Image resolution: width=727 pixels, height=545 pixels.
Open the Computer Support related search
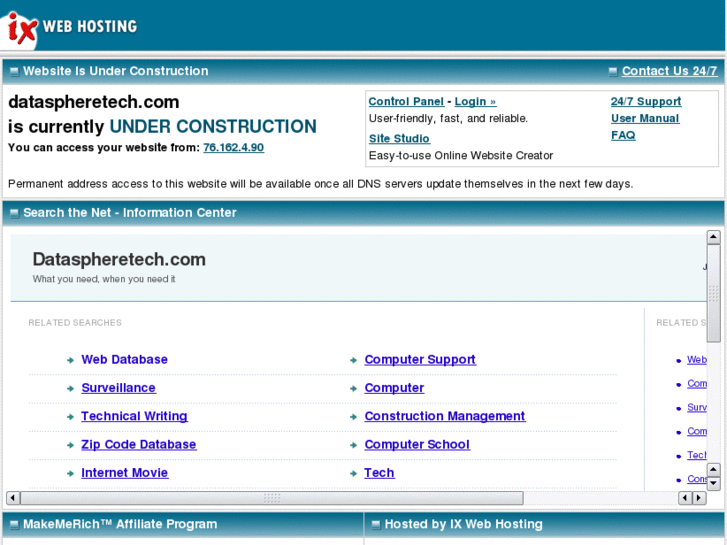[420, 359]
